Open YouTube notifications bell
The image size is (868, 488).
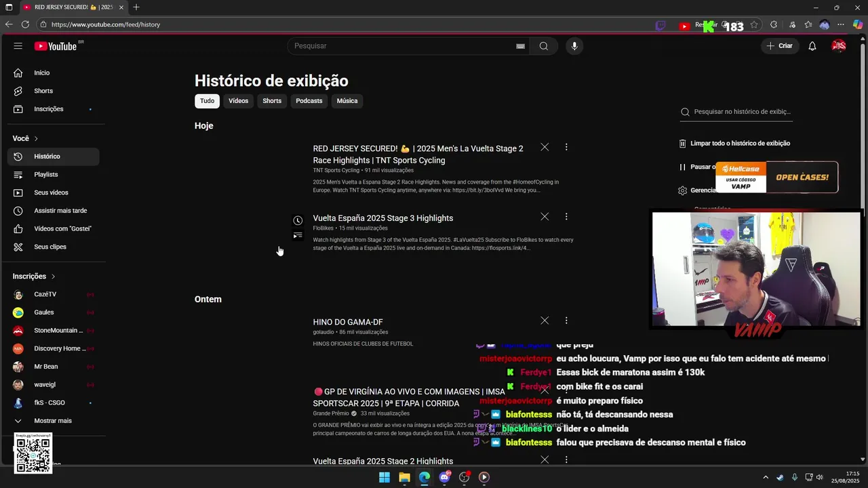[x=812, y=46]
